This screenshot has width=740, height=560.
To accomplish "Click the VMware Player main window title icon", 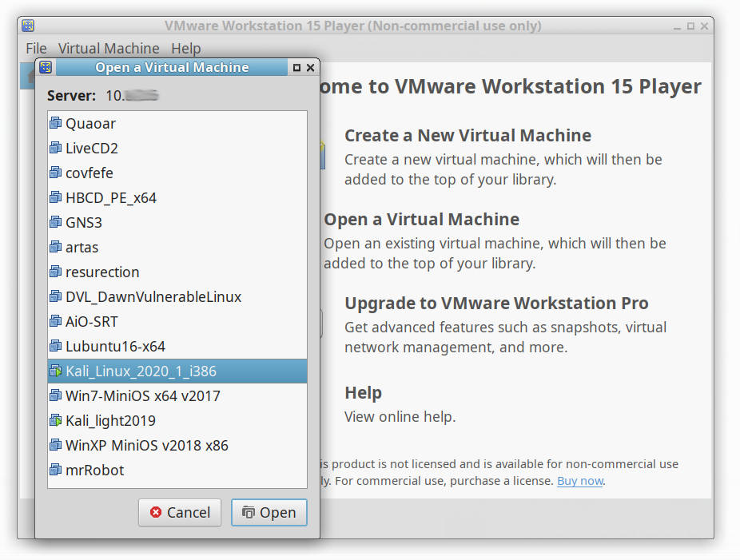I will 28,26.
